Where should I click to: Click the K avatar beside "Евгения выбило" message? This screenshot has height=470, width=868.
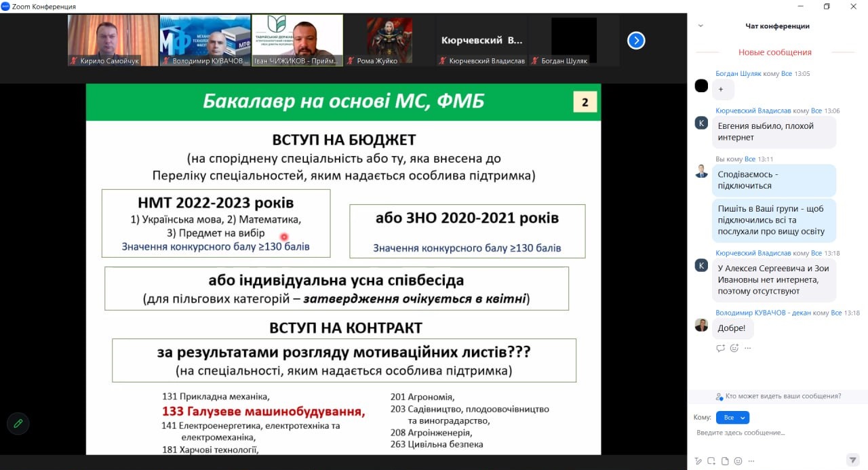[701, 123]
